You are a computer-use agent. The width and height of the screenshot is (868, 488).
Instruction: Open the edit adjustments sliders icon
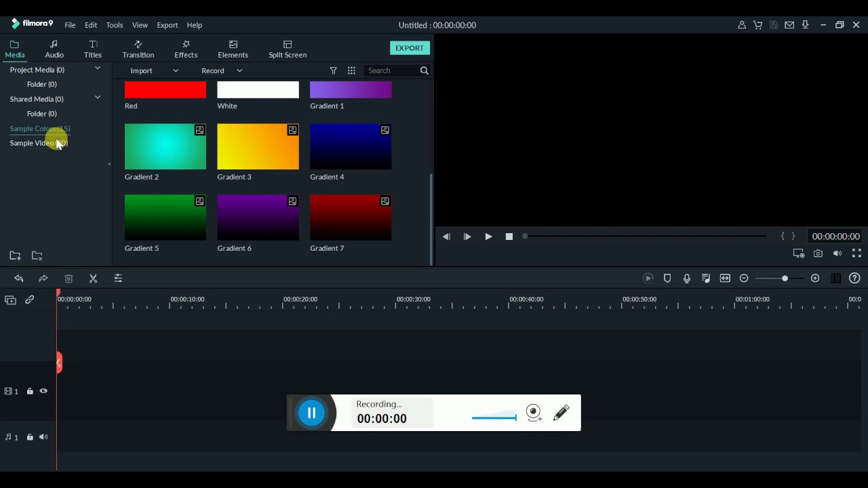click(118, 279)
